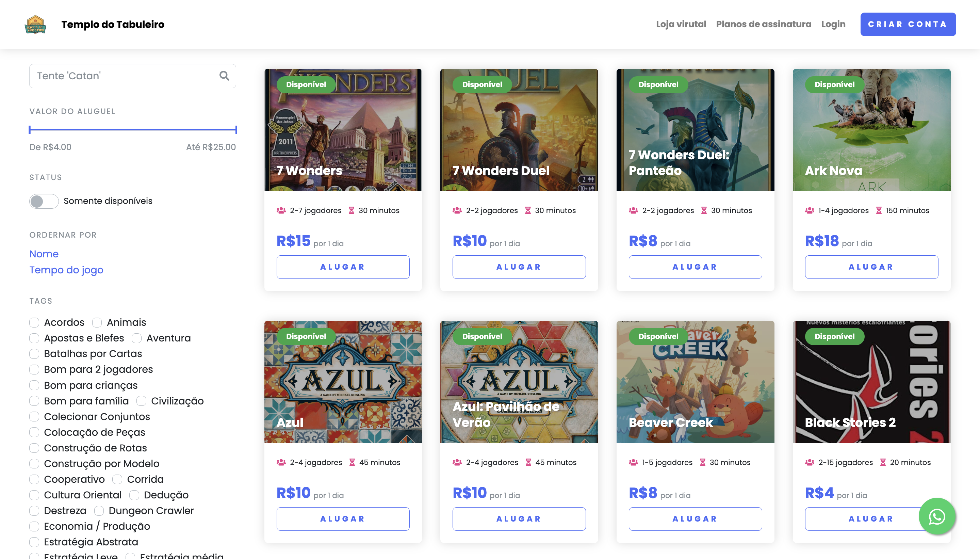
Task: Click the Templo do Tabuleiro title
Action: point(113,24)
